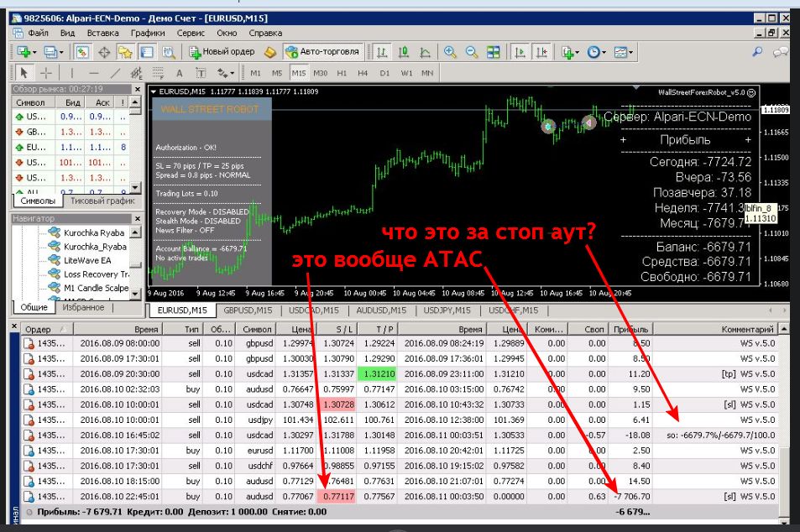
Task: Click the Новый ордер button
Action: [222, 51]
